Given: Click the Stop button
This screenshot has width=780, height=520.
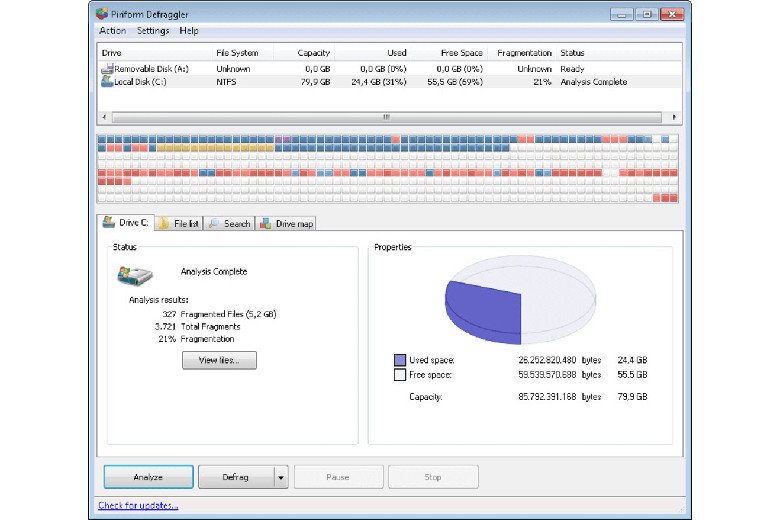Looking at the screenshot, I should (x=433, y=477).
